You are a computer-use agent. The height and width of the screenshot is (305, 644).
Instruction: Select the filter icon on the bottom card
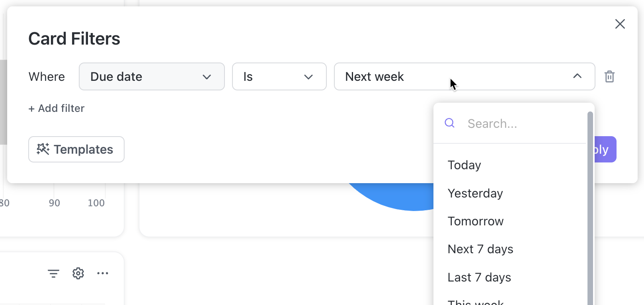54,273
